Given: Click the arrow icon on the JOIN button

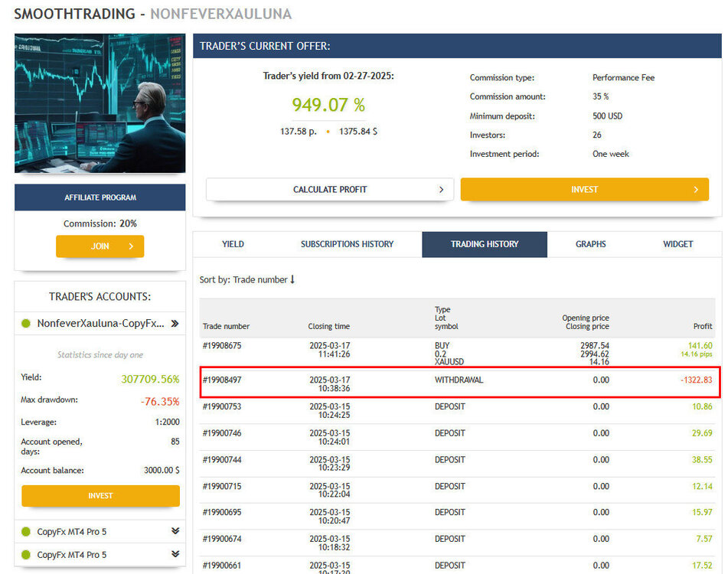Looking at the screenshot, I should pyautogui.click(x=131, y=246).
